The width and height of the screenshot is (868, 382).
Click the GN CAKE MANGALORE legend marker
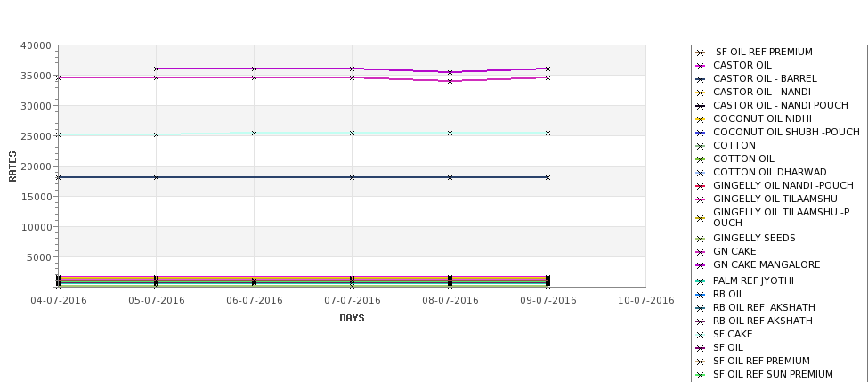[x=701, y=265]
